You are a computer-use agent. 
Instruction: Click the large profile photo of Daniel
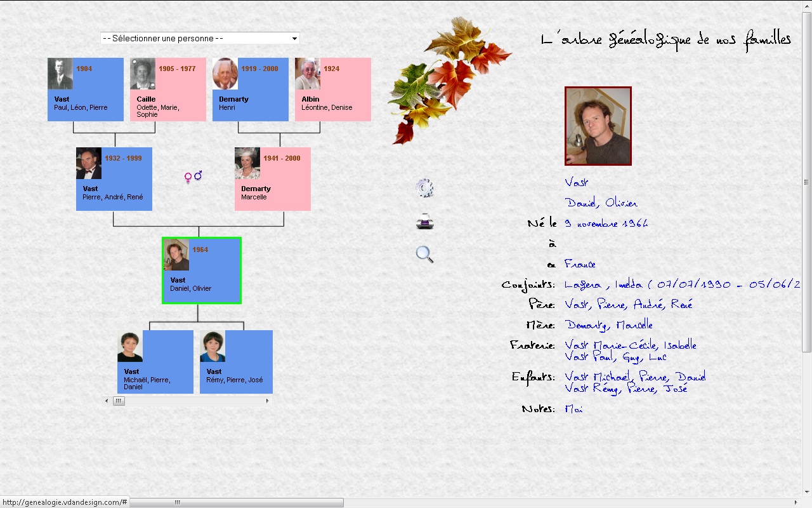coord(598,126)
